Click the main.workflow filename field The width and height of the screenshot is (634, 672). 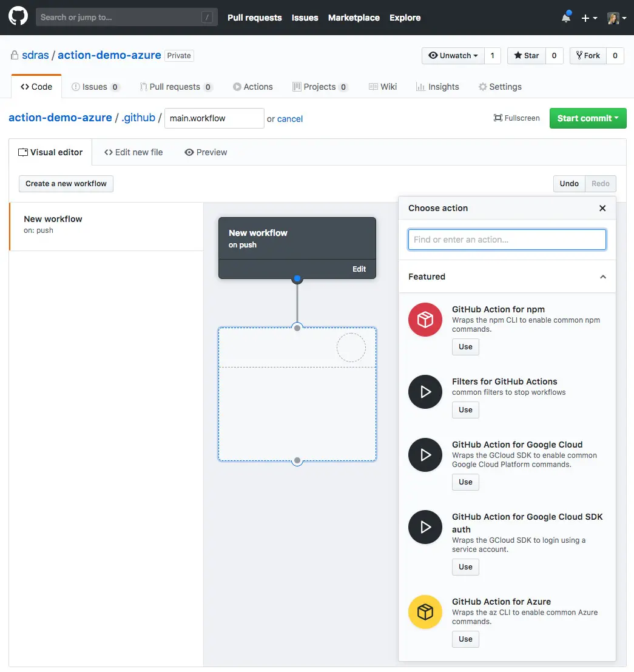click(214, 118)
